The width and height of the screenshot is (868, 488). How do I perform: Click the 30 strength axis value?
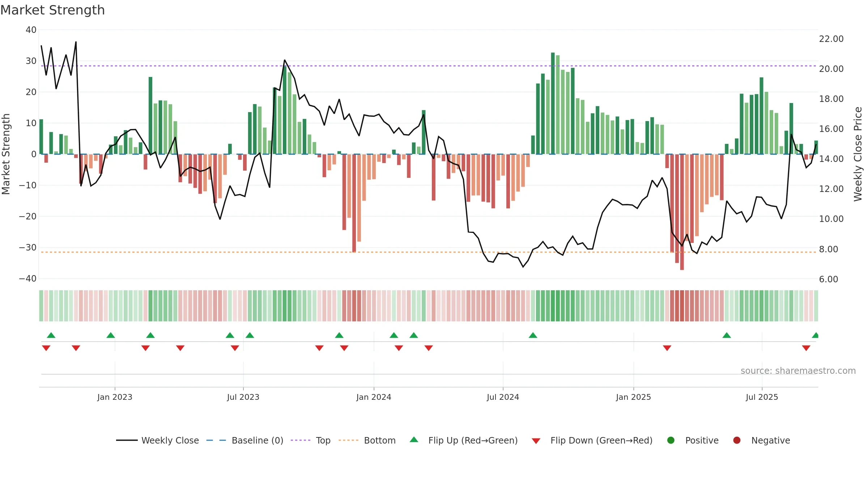(x=31, y=61)
